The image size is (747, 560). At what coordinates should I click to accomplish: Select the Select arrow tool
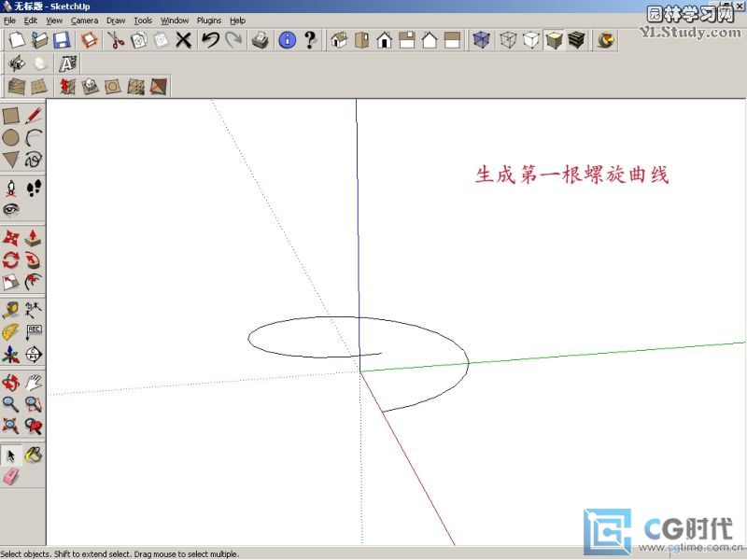click(x=10, y=455)
